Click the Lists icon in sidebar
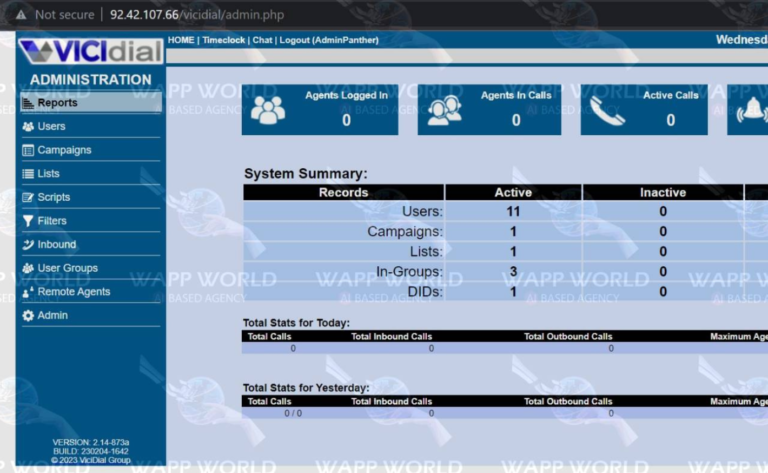 point(28,174)
